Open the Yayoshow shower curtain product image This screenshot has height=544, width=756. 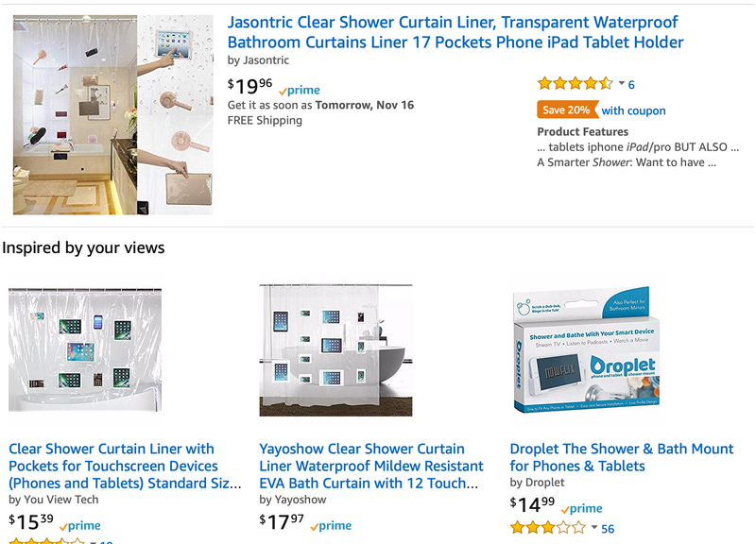pos(335,350)
